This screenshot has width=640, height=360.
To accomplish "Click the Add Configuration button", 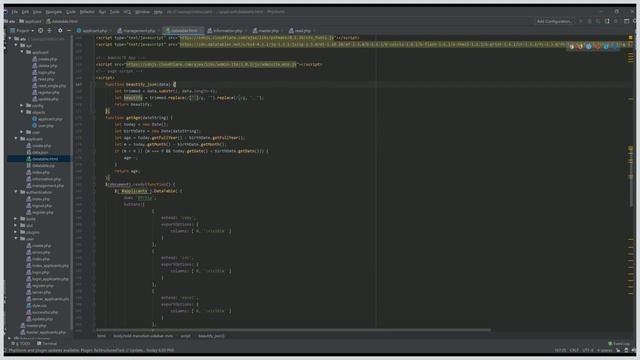I will point(554,21).
